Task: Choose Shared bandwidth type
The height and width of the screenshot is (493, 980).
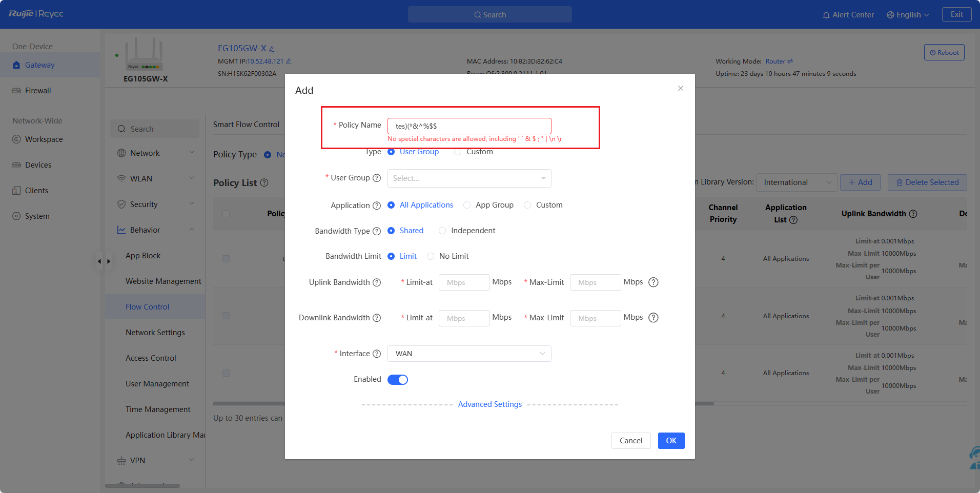Action: point(391,231)
